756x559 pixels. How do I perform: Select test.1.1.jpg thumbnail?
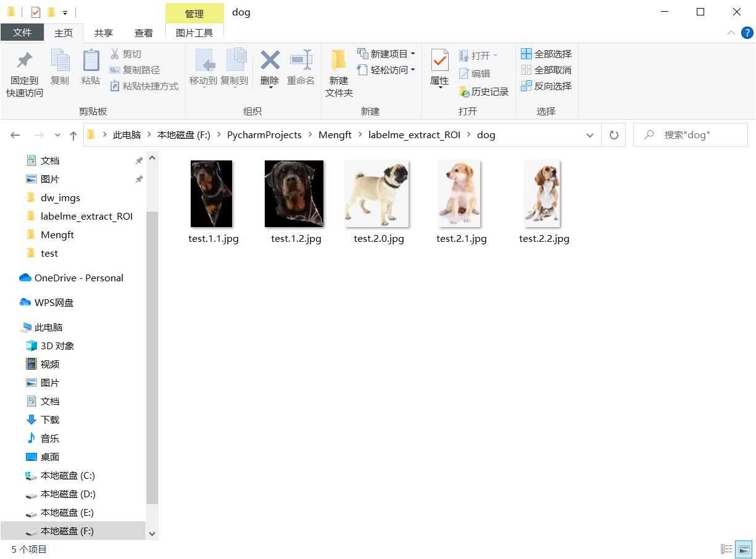212,194
